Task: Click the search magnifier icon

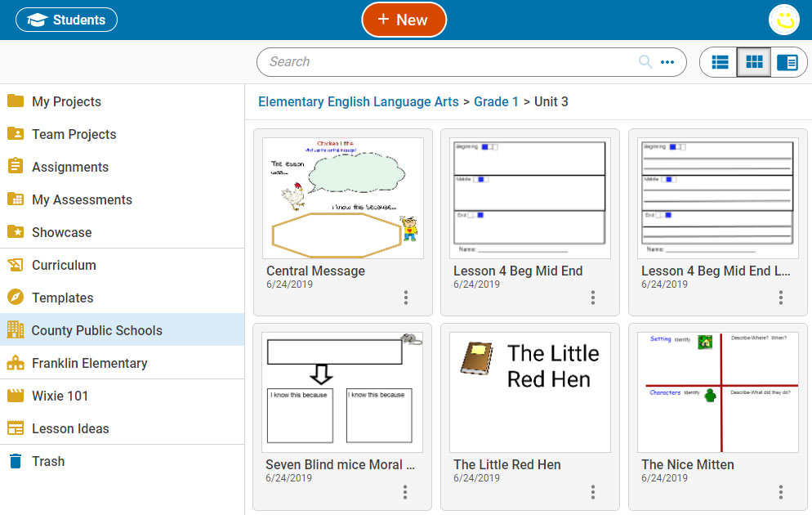Action: pos(645,62)
